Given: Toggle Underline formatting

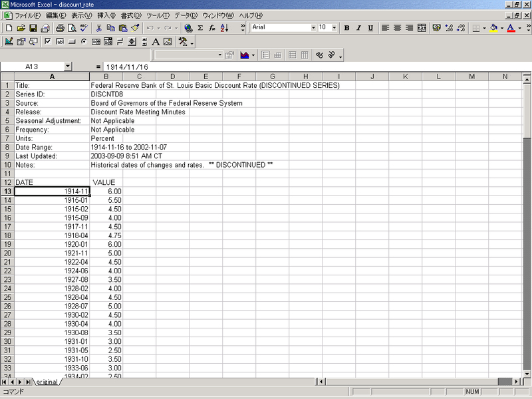Looking at the screenshot, I should 370,28.
